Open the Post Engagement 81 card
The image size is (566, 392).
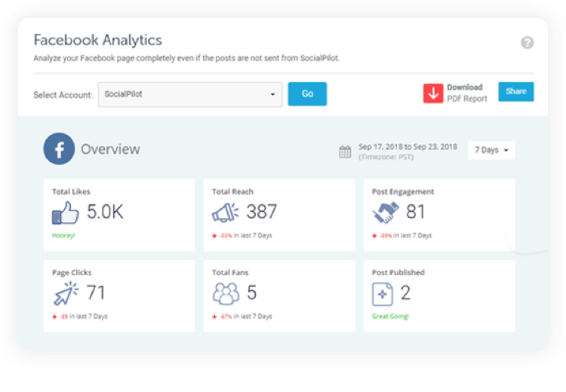[x=439, y=215]
